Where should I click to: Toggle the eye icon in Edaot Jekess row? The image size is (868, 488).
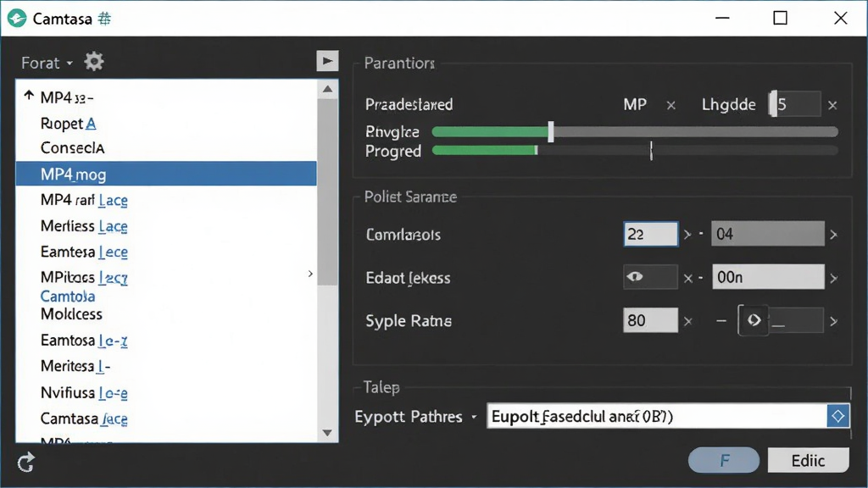click(x=635, y=277)
